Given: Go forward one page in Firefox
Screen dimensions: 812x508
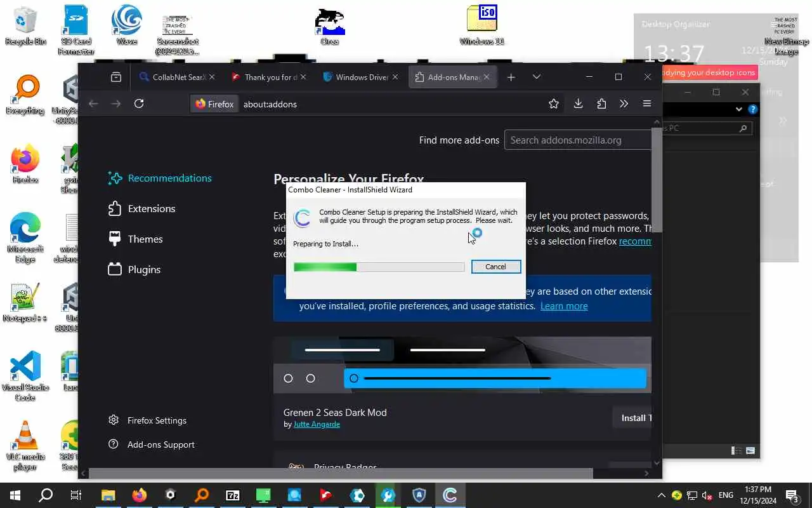Looking at the screenshot, I should click(116, 104).
